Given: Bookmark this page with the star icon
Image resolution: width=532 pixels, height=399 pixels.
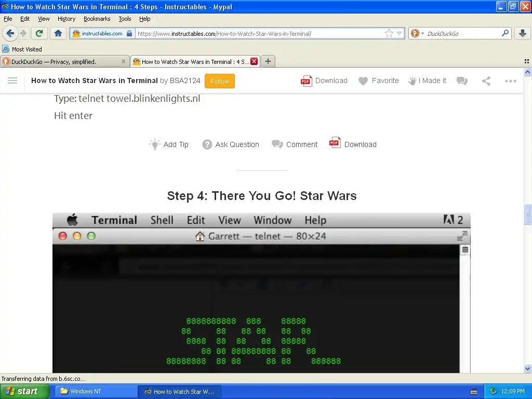Looking at the screenshot, I should [389, 33].
